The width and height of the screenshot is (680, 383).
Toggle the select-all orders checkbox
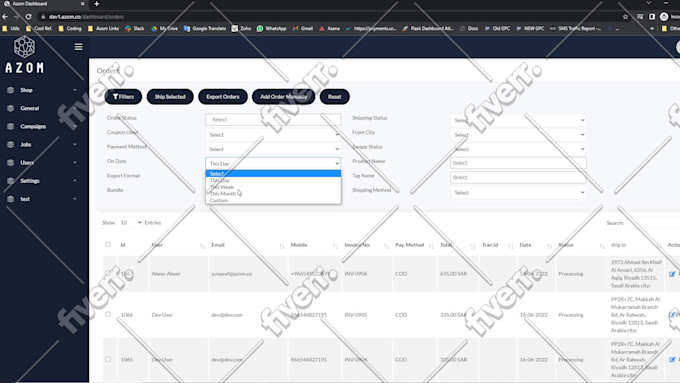(108, 245)
